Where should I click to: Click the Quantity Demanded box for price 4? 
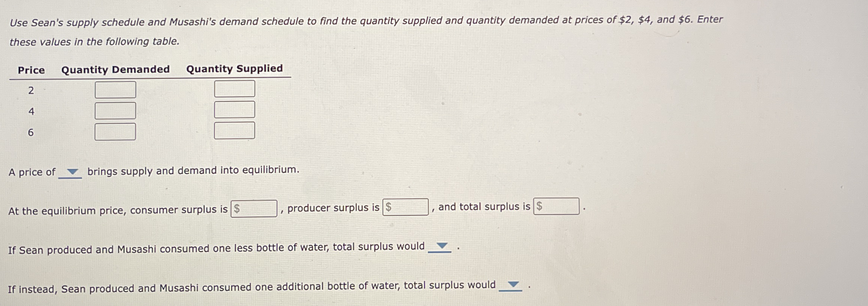[115, 110]
